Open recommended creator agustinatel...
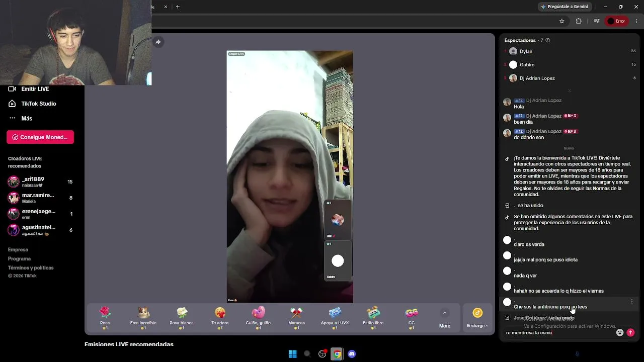Image resolution: width=644 pixels, height=362 pixels. pos(40,230)
